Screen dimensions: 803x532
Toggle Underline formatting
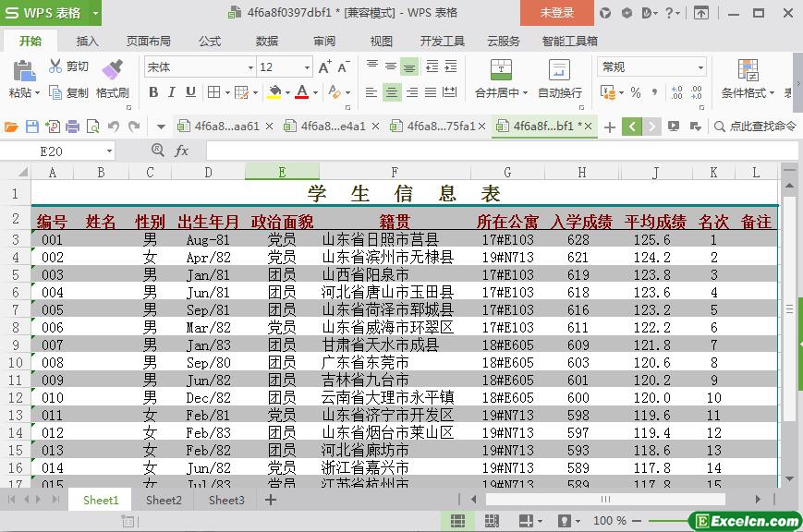(x=190, y=92)
